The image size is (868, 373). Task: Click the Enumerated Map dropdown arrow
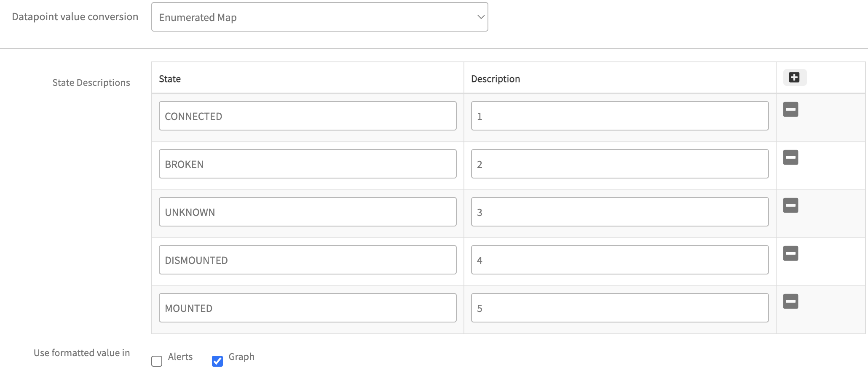[x=480, y=17]
